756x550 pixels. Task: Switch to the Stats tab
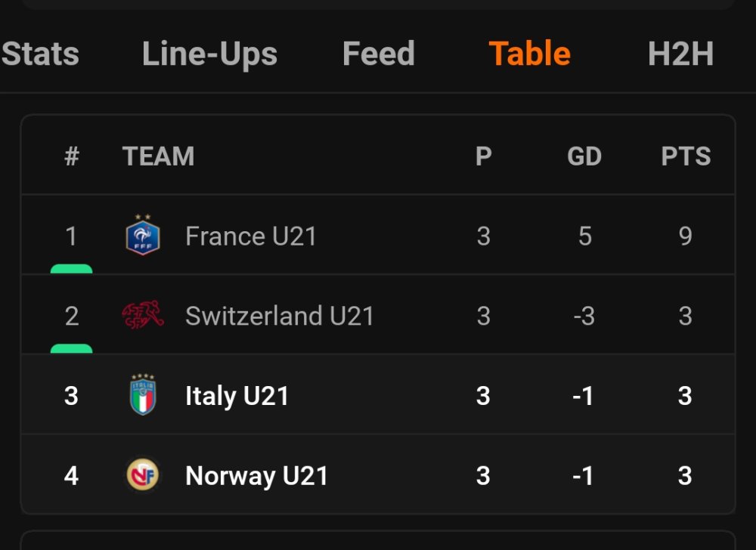pos(41,54)
